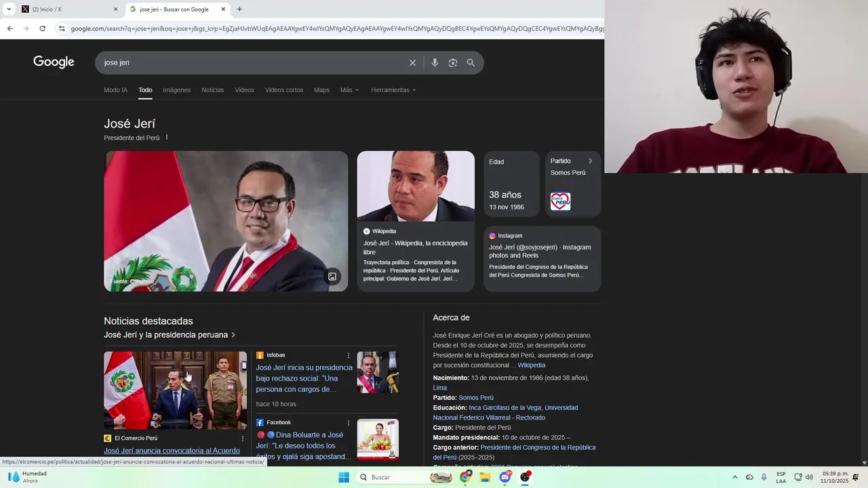Expand the Herramientas dropdown

click(393, 90)
